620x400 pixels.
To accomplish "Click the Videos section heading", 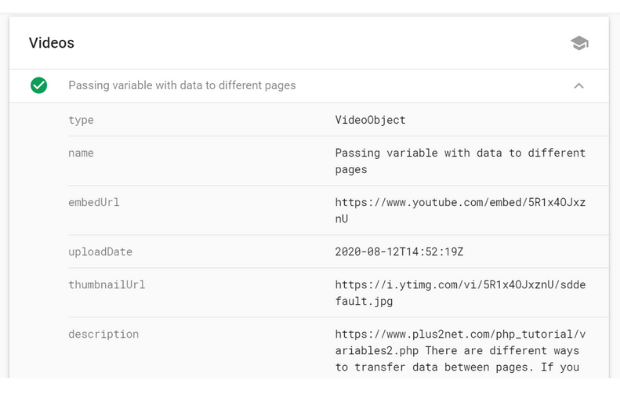I will 52,43.
